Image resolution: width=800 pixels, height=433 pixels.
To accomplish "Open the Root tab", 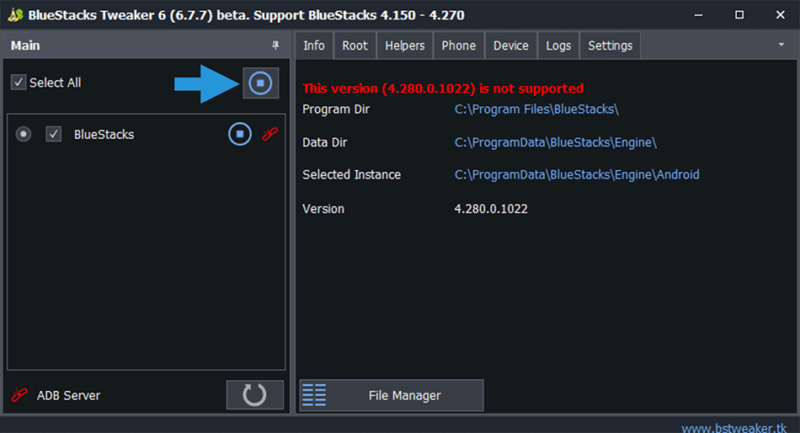I will point(355,45).
